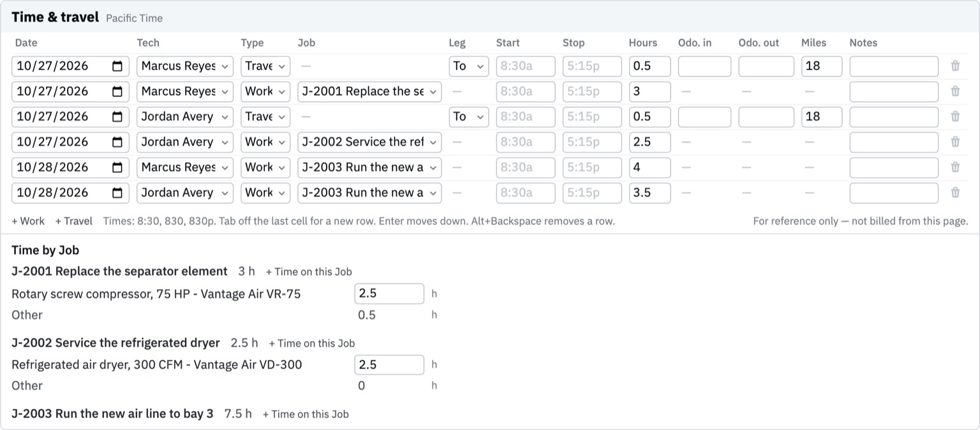Open Job dropdown on Jordan Avery J-2003 row
This screenshot has width=980, height=430.
point(369,193)
